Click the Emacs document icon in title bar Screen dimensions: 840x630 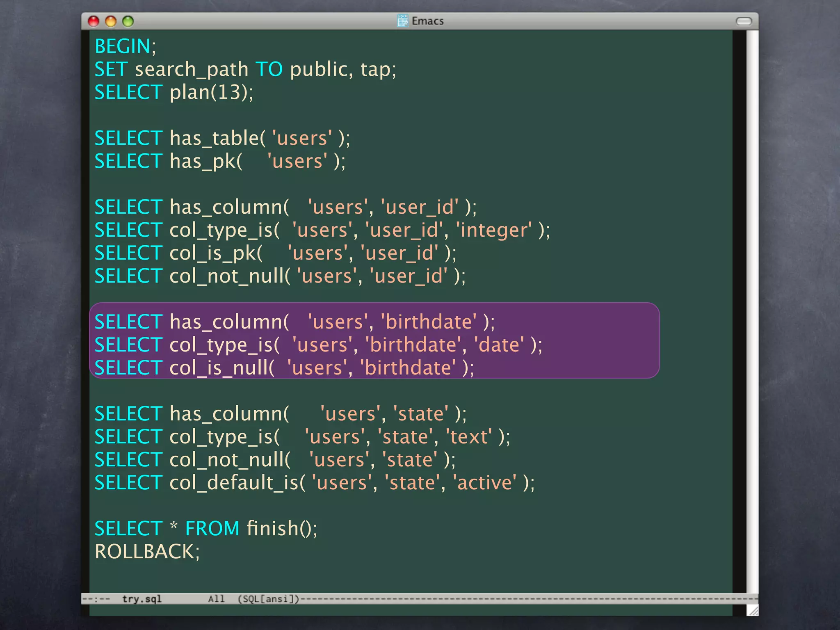pyautogui.click(x=403, y=21)
